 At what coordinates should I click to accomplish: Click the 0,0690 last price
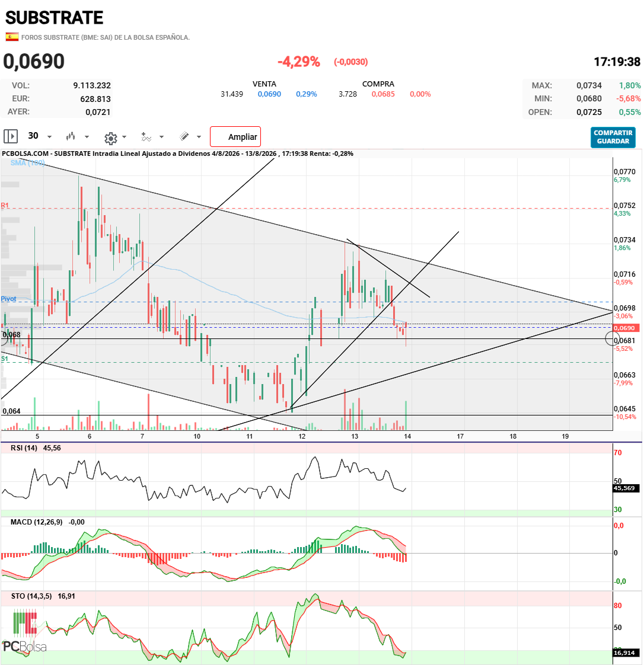[x=34, y=62]
